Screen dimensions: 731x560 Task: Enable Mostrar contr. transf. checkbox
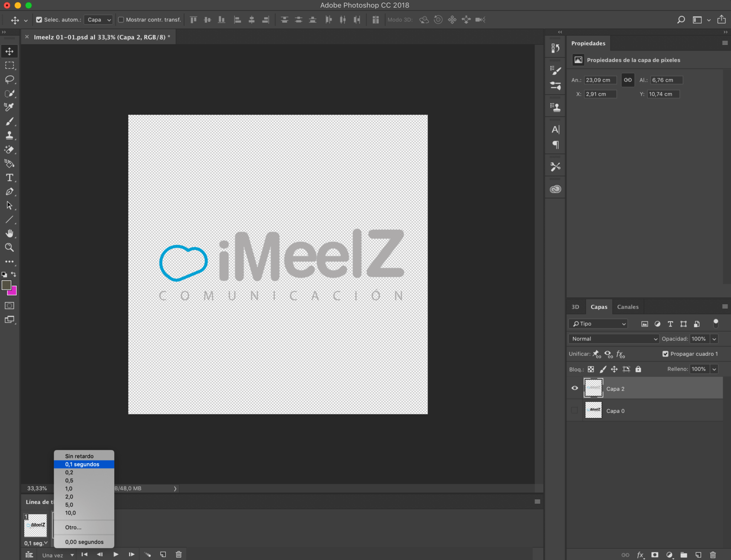[121, 20]
